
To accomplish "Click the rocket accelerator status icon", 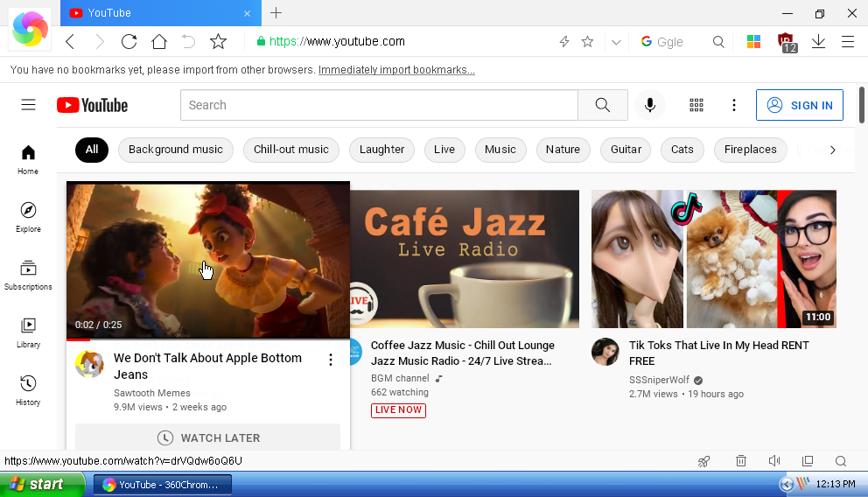I will [x=703, y=461].
